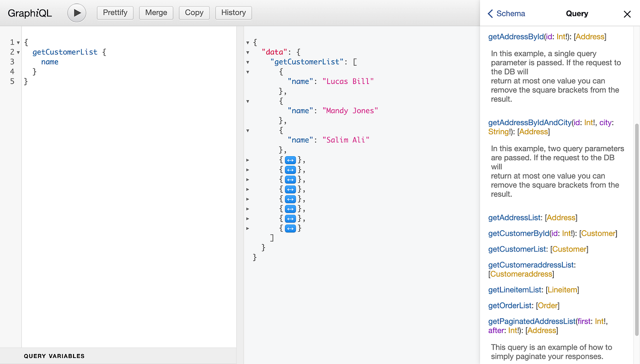Viewport: 640px width, 364px height.
Task: Expand the first collapsed result object
Action: [290, 160]
